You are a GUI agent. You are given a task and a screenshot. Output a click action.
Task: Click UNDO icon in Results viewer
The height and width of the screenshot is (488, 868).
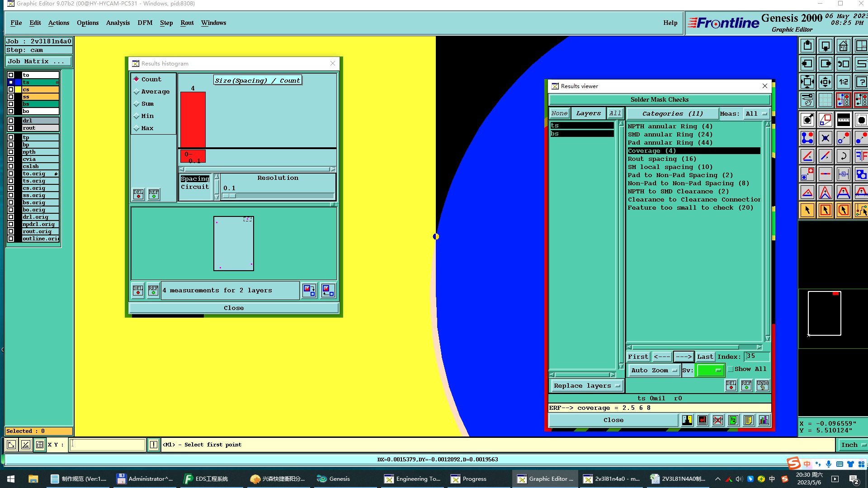[x=762, y=385]
